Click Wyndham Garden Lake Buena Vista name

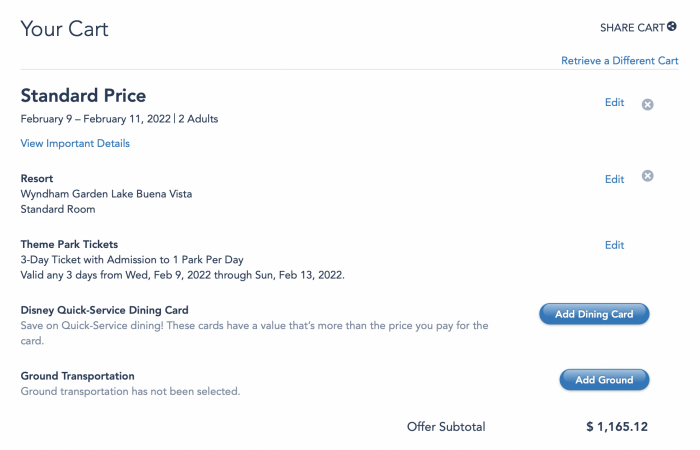click(x=106, y=194)
